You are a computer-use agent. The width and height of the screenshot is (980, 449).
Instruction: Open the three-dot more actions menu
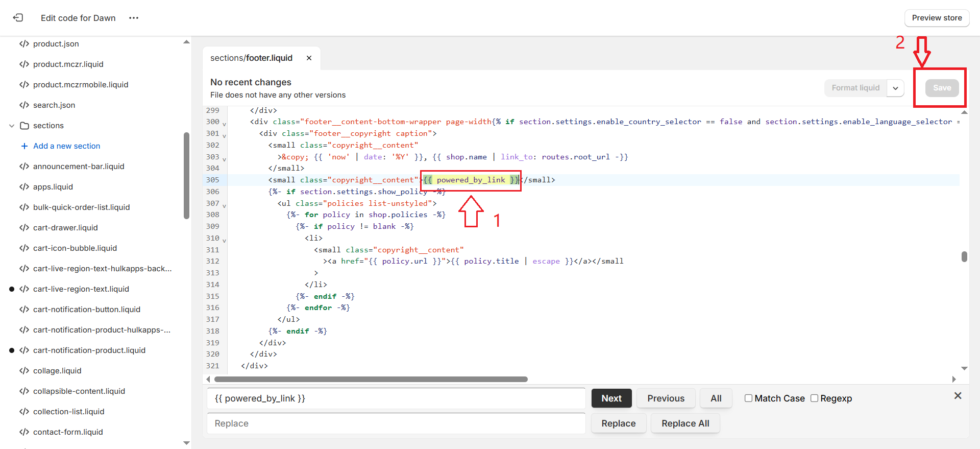pyautogui.click(x=134, y=18)
